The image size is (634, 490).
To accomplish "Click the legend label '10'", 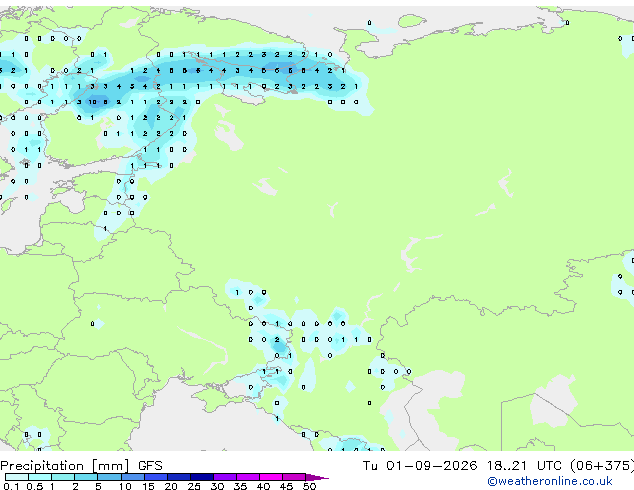I will [x=125, y=486].
